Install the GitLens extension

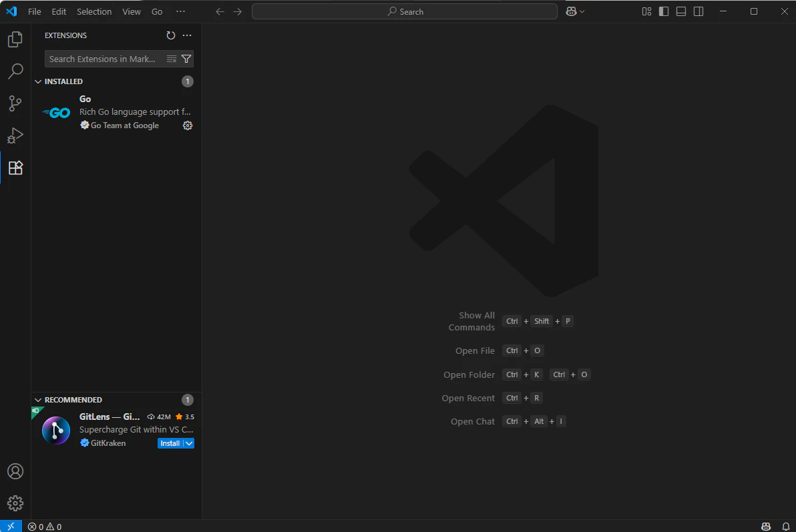[170, 443]
